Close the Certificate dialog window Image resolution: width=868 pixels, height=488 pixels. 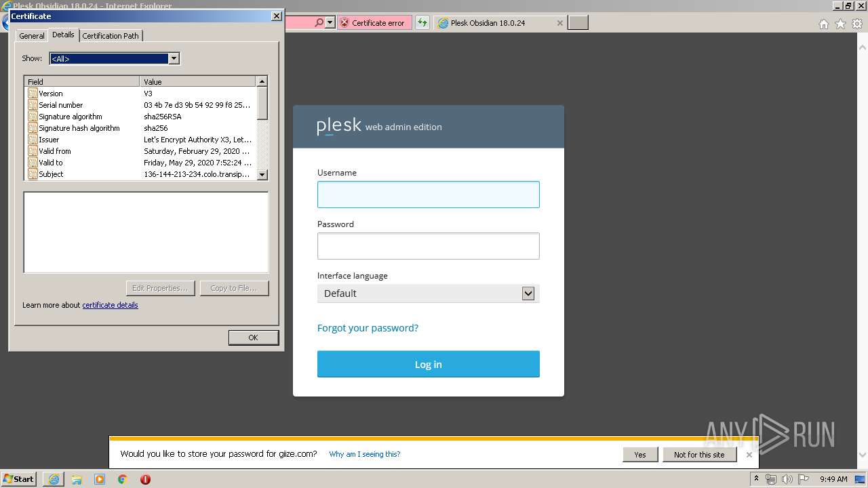[x=276, y=16]
